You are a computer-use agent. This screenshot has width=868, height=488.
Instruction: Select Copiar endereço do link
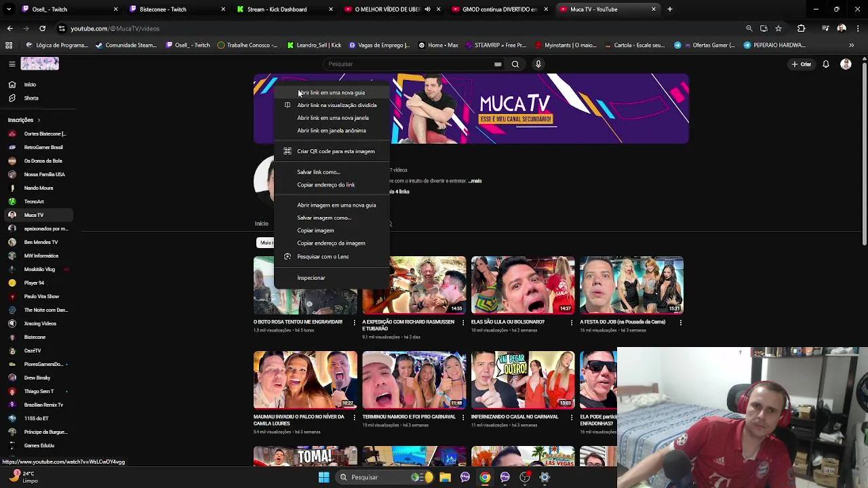(x=332, y=185)
